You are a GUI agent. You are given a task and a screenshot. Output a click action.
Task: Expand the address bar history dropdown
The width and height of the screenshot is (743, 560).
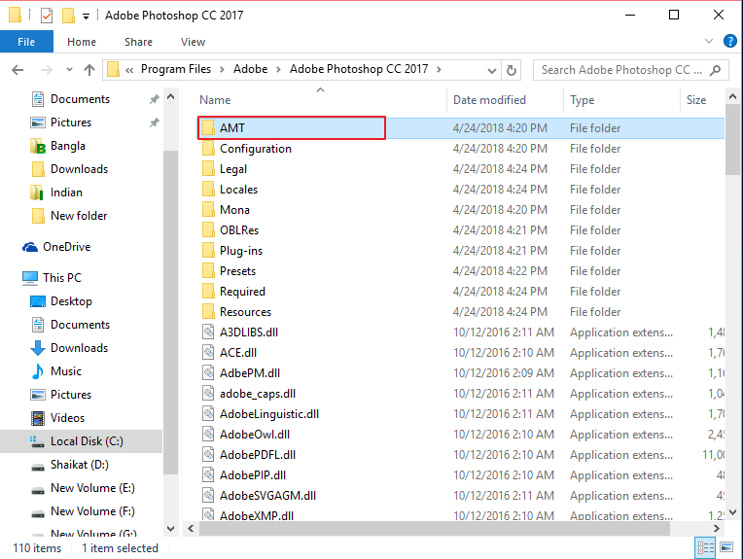492,71
